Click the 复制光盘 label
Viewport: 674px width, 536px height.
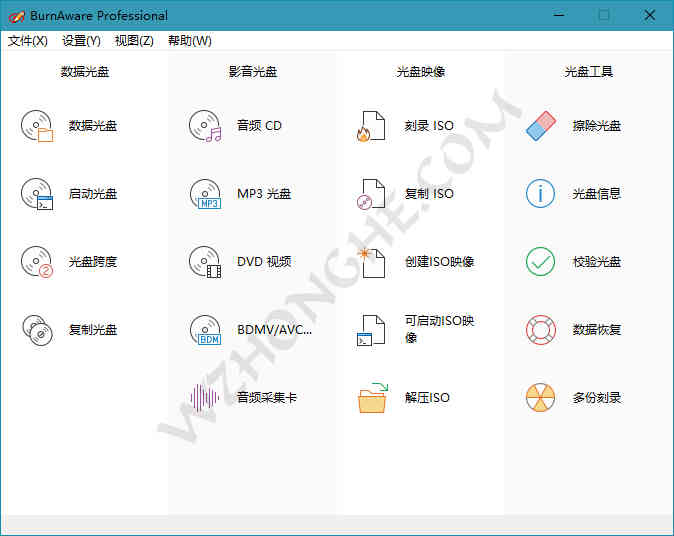93,330
